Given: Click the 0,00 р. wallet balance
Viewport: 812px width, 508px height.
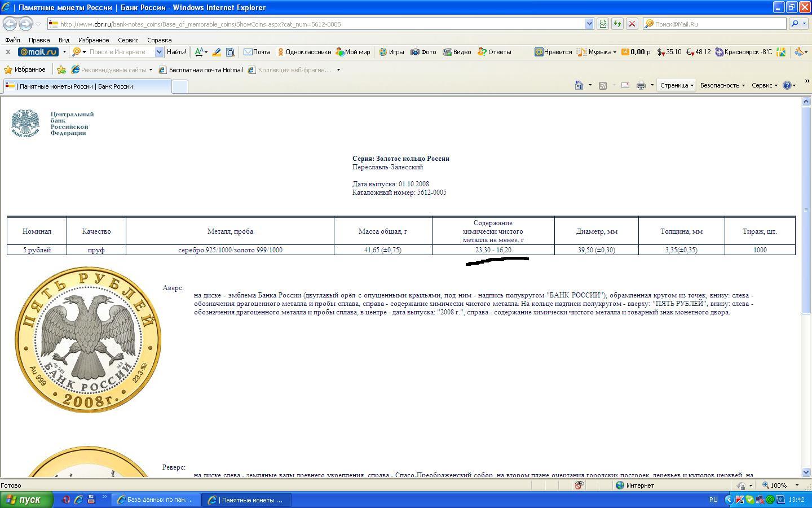Looking at the screenshot, I should click(637, 52).
